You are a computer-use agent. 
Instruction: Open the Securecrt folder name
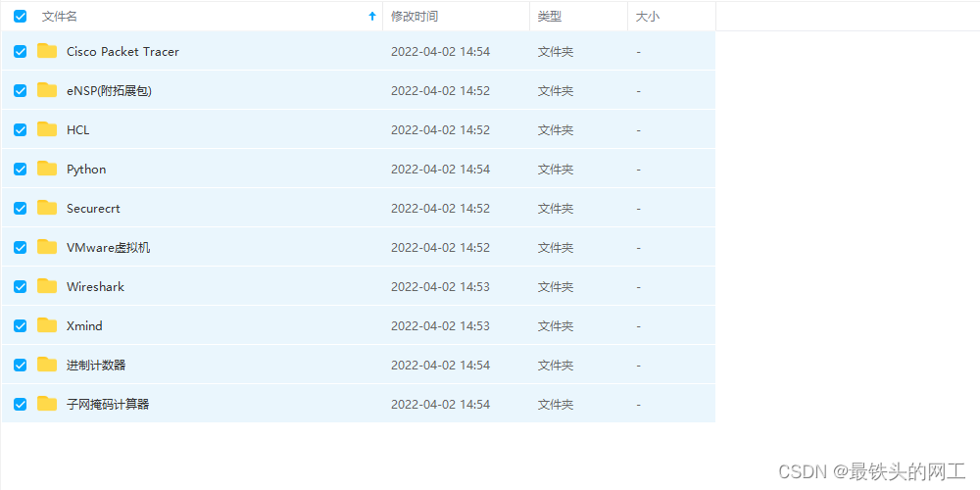(93, 208)
